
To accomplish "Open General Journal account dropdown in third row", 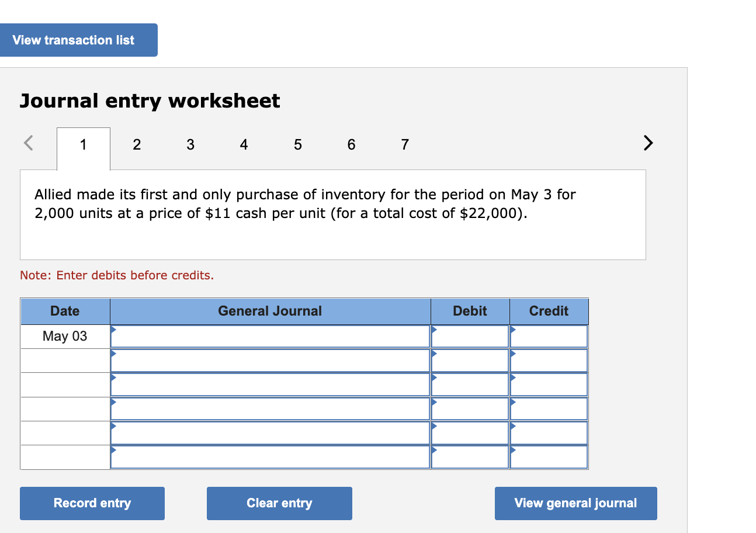I will click(x=270, y=385).
